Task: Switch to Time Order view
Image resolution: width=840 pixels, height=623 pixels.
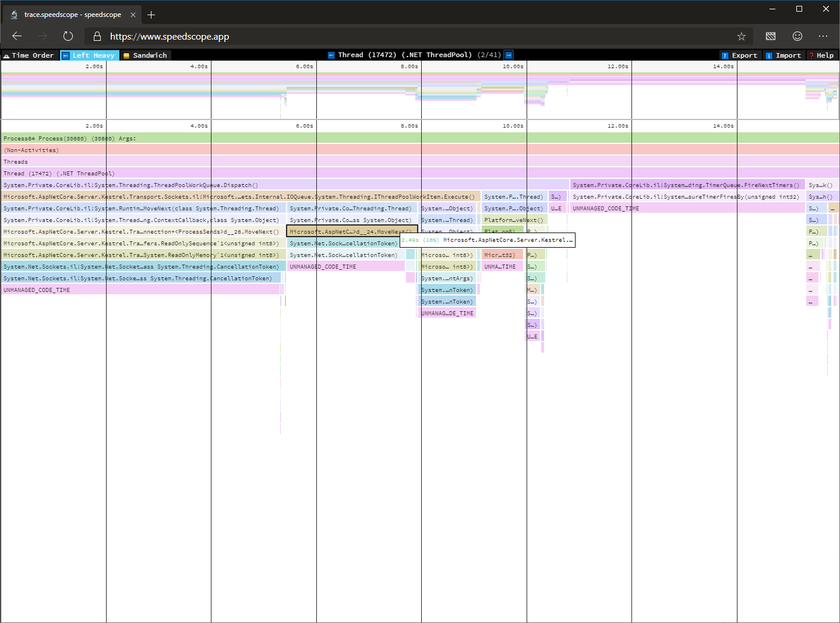Action: [x=29, y=55]
